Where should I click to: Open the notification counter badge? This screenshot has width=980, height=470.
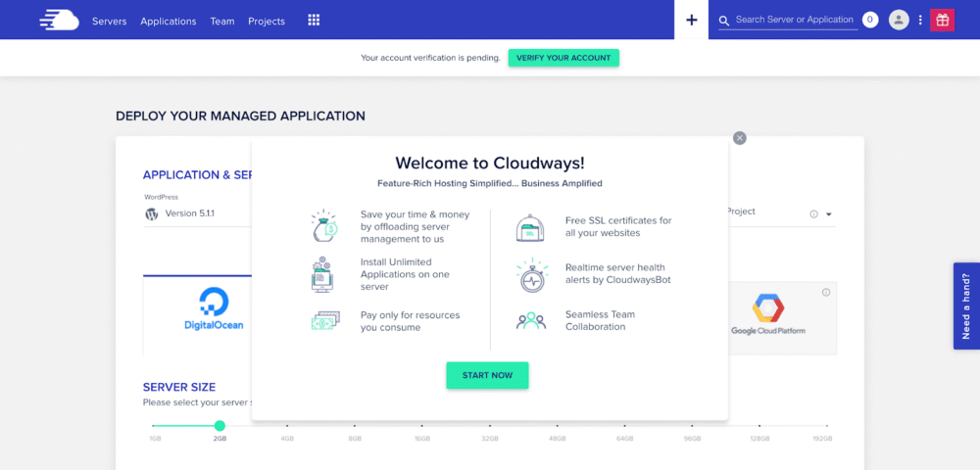coord(870,20)
